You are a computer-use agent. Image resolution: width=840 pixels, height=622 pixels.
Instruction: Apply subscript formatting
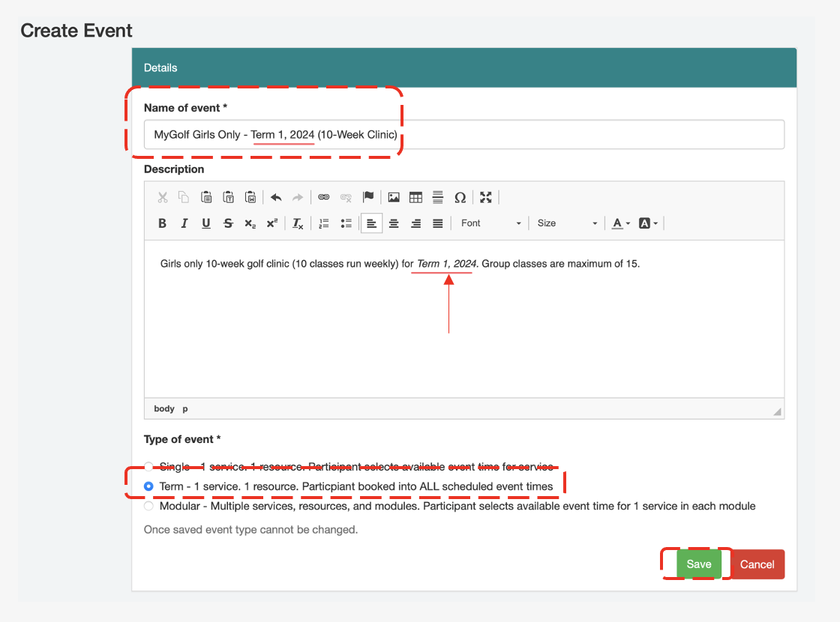pyautogui.click(x=250, y=223)
